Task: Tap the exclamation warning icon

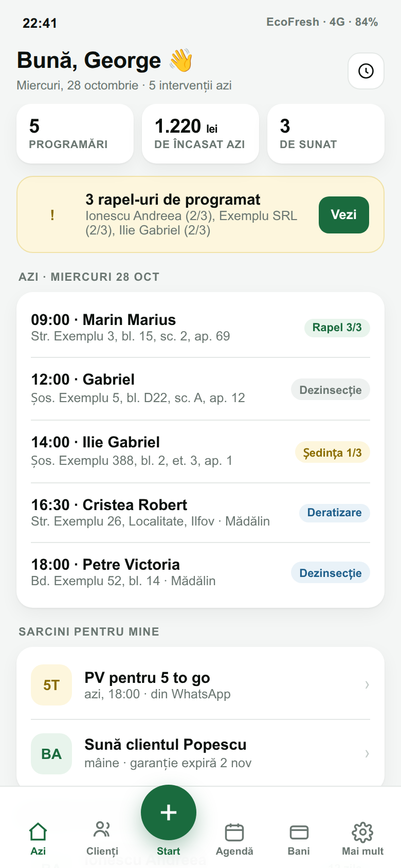Action: click(x=52, y=215)
